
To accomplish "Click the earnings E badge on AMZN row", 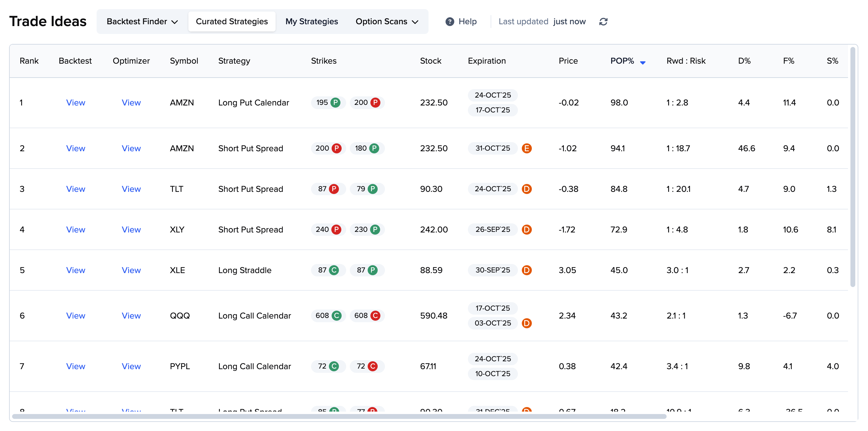I will tap(526, 149).
